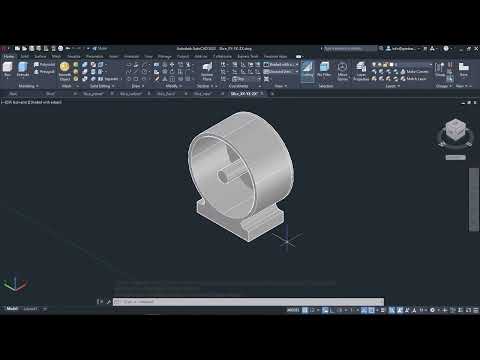Viewport: 480px width, 360px height.
Task: Open the Parametric ribbon tab
Action: click(x=95, y=56)
